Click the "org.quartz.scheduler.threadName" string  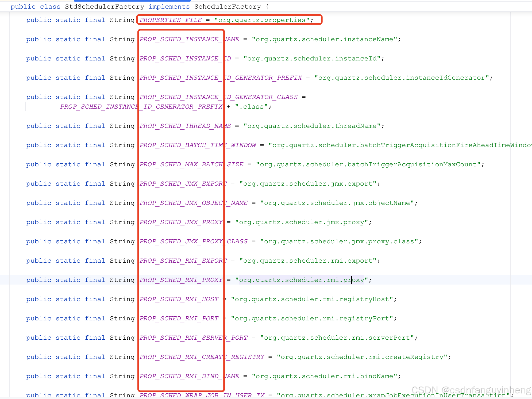point(312,126)
